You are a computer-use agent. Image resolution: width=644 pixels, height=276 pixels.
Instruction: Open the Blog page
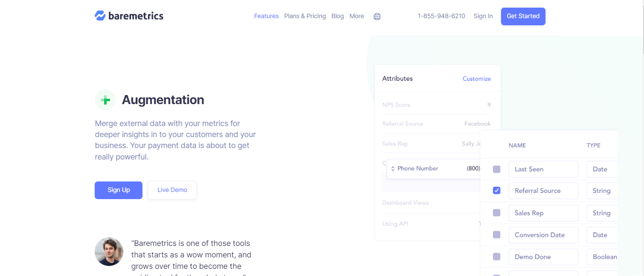click(x=338, y=16)
